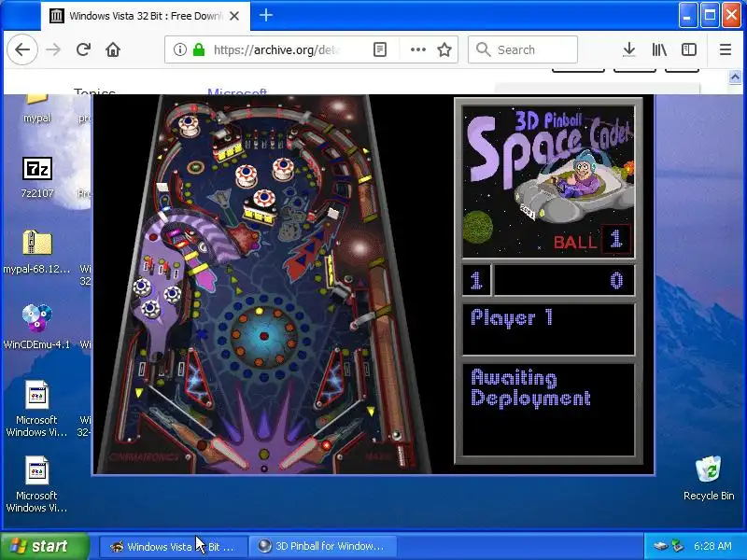Select the upper Microsoft Windows Vi... file icon
This screenshot has height=560, width=747.
pyautogui.click(x=36, y=409)
